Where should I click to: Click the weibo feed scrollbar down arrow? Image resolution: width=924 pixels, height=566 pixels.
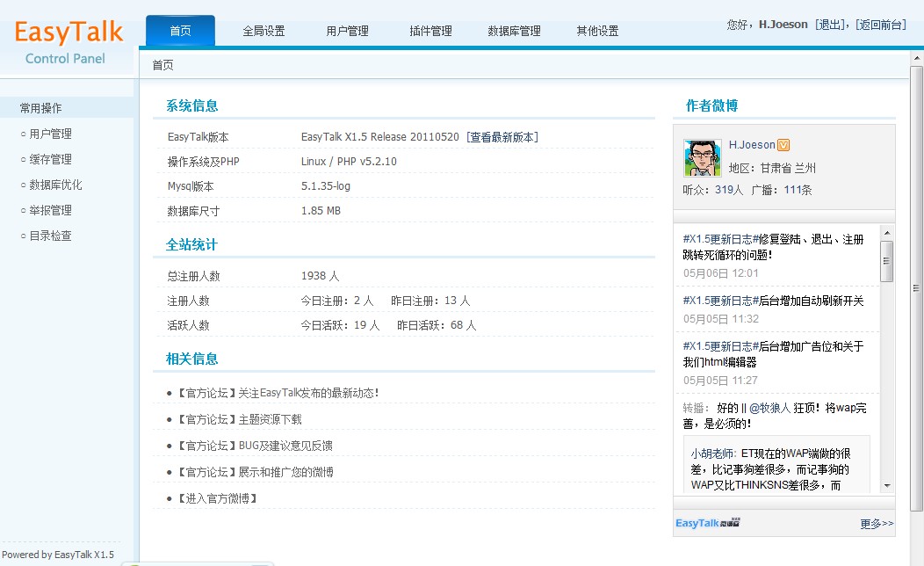pos(886,485)
